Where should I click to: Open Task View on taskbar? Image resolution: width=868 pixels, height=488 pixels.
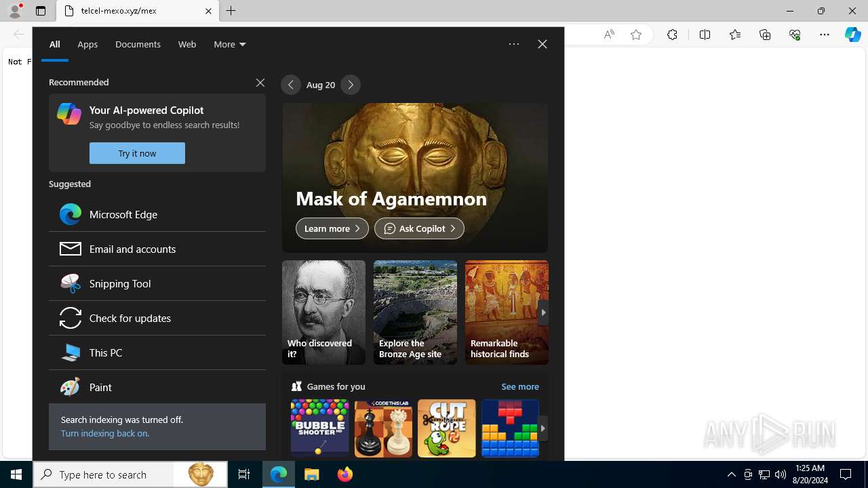(x=244, y=474)
